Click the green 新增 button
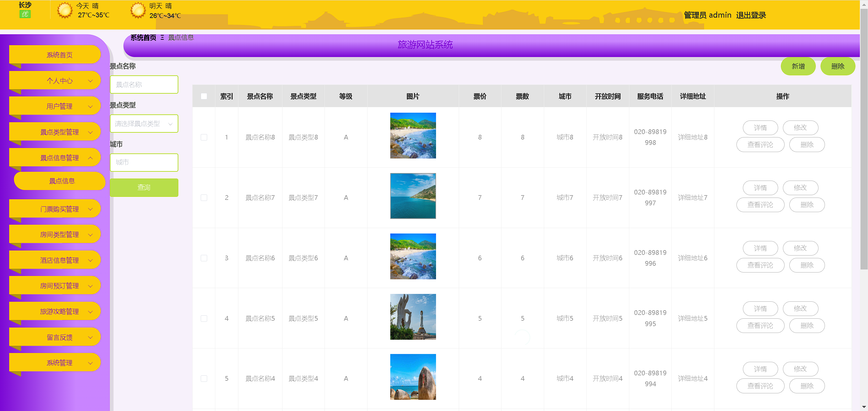The image size is (868, 411). point(798,66)
